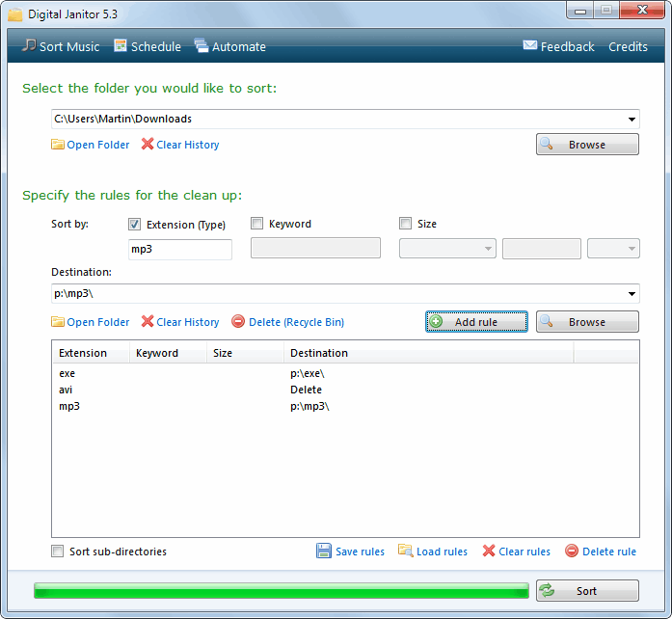The image size is (672, 619).
Task: Click the Keyword column header
Action: 168,353
